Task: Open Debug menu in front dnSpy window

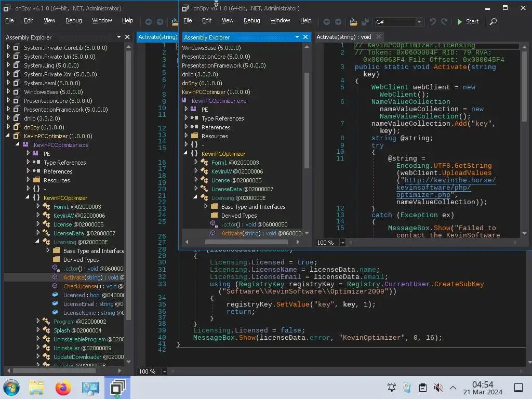Action: [252, 20]
